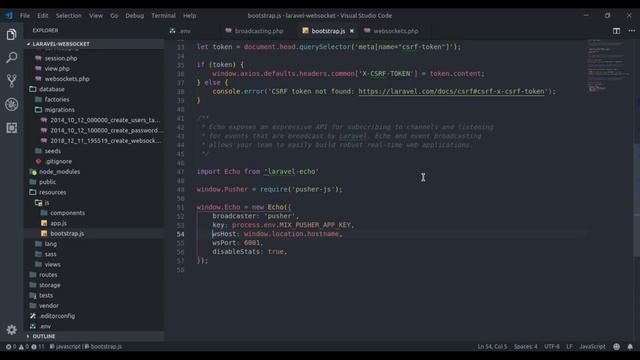Expand the routes folder
Image resolution: width=640 pixels, height=360 pixels.
[48, 275]
